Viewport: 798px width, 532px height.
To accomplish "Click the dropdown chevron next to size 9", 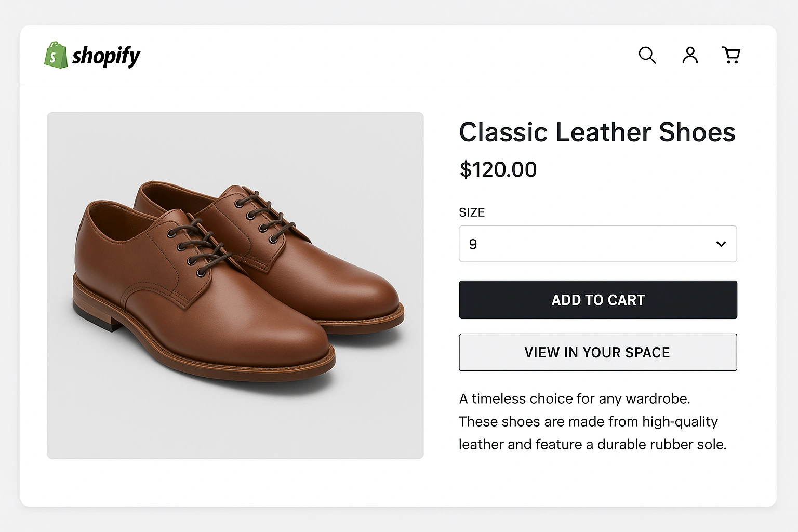I will 721,244.
